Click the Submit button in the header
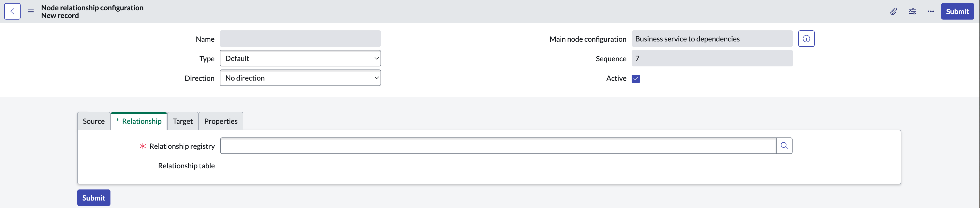The height and width of the screenshot is (208, 980). coord(957,11)
